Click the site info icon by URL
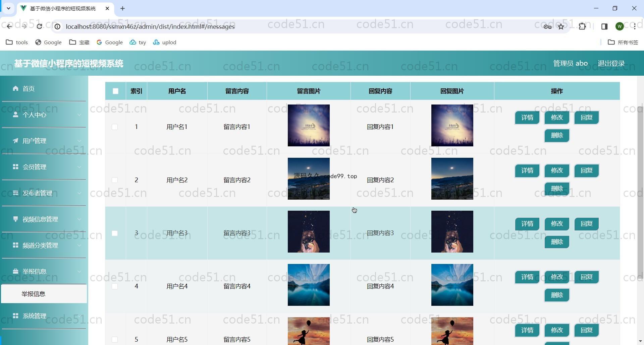This screenshot has width=644, height=345. point(58,26)
